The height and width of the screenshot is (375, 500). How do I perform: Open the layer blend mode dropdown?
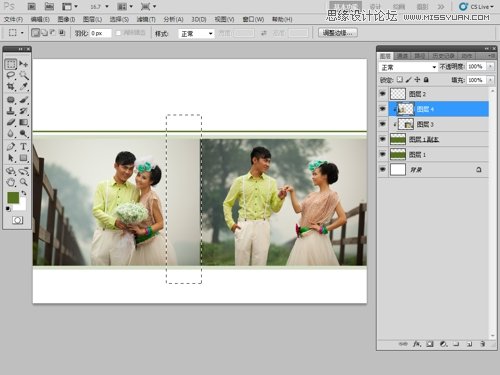[x=408, y=67]
